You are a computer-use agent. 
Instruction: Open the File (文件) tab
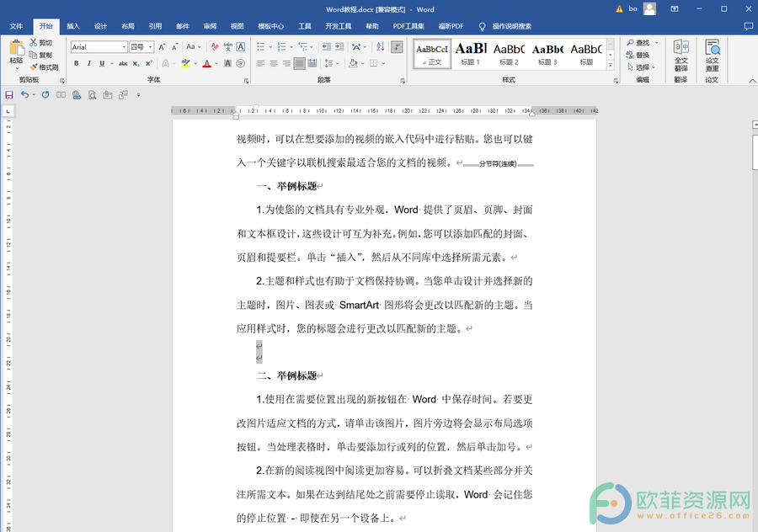click(x=16, y=26)
